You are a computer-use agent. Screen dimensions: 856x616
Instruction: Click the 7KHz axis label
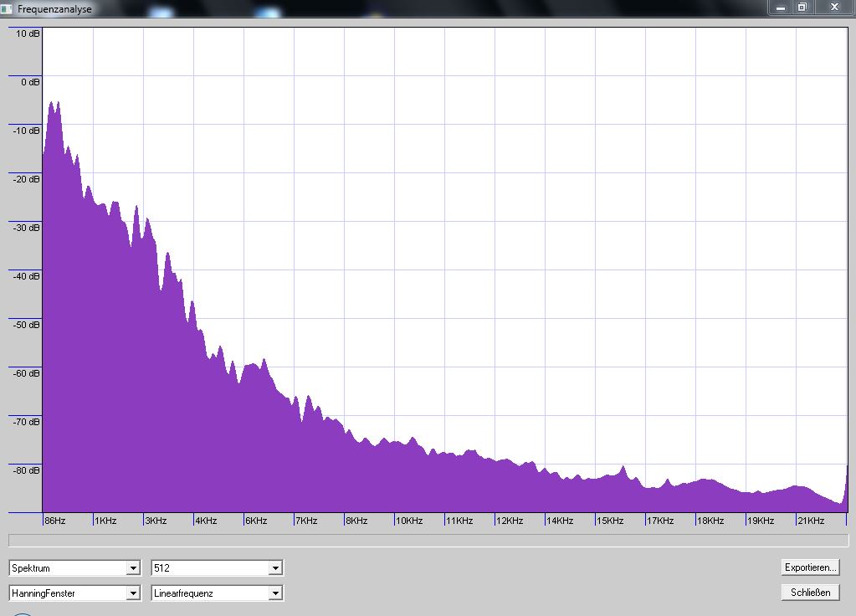pyautogui.click(x=306, y=521)
